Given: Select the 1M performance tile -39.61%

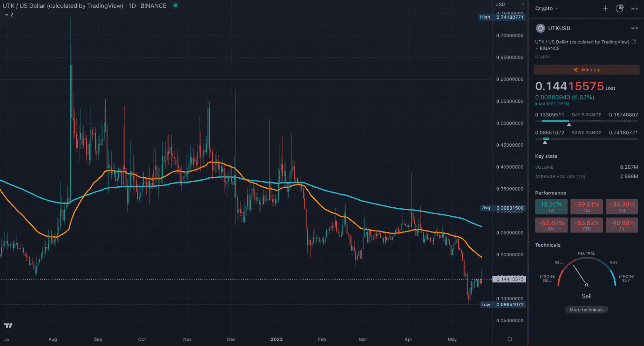Looking at the screenshot, I should click(586, 207).
